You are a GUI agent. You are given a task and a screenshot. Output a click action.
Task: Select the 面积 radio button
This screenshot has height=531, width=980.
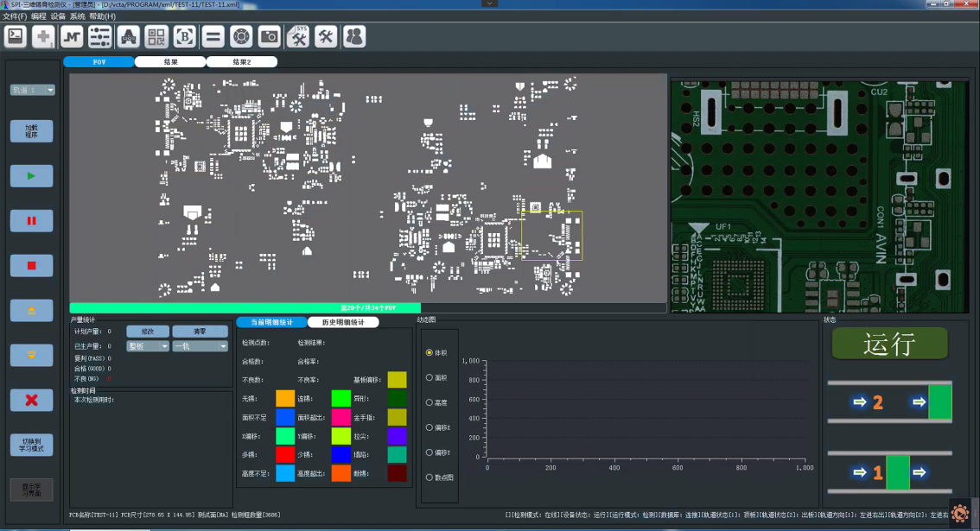click(430, 377)
